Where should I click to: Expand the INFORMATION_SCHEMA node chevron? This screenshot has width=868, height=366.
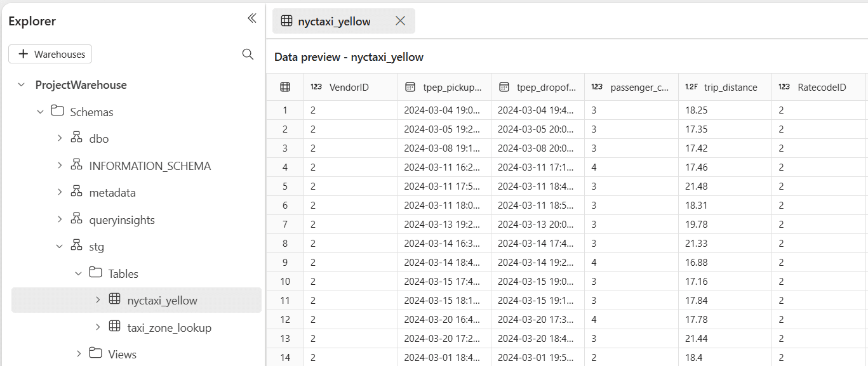[60, 166]
